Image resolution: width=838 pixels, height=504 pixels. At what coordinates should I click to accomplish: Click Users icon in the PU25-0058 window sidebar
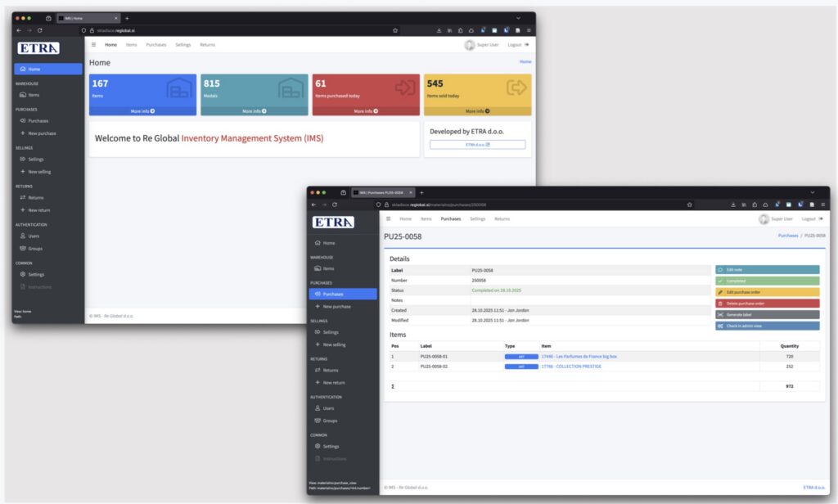[x=318, y=407]
